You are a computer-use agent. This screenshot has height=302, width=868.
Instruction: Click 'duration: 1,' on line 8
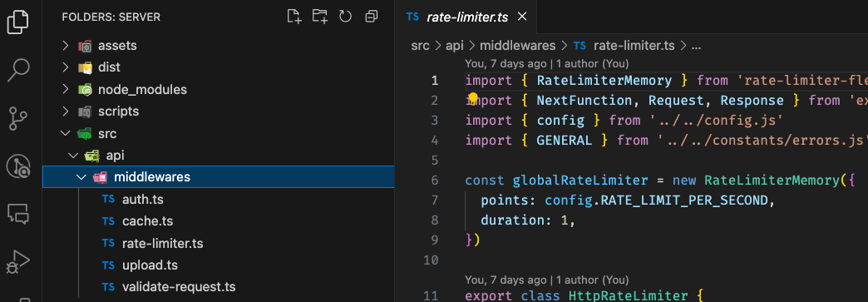[x=529, y=220]
